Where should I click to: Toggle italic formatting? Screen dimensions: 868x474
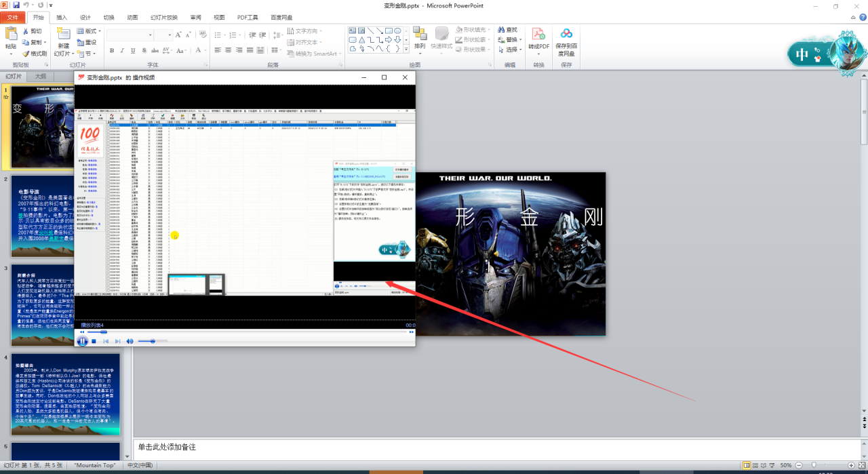point(122,51)
